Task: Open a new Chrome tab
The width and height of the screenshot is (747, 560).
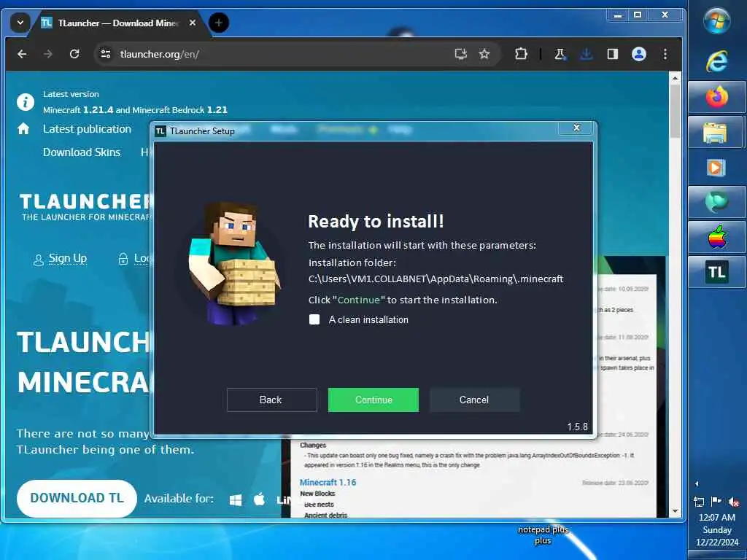Action: (219, 23)
